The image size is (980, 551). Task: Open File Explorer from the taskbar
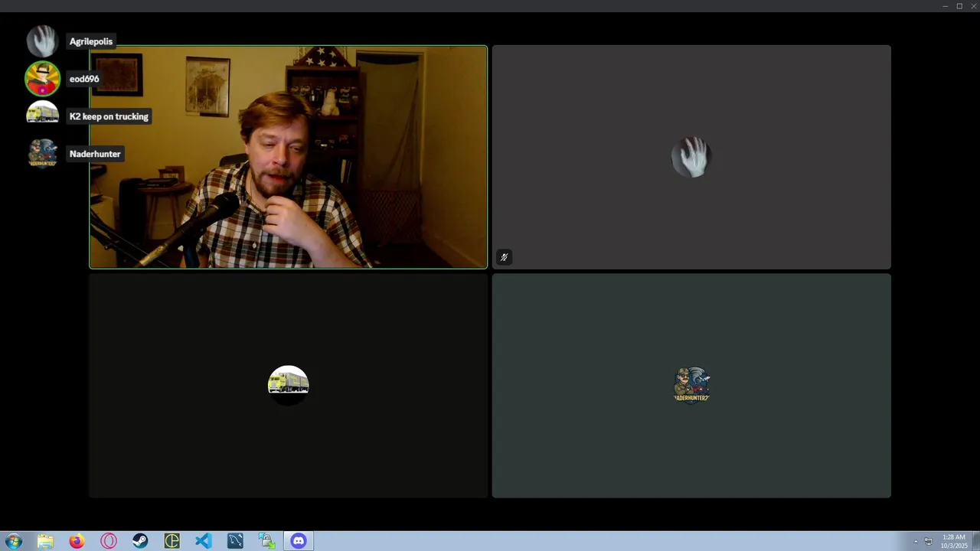[45, 541]
